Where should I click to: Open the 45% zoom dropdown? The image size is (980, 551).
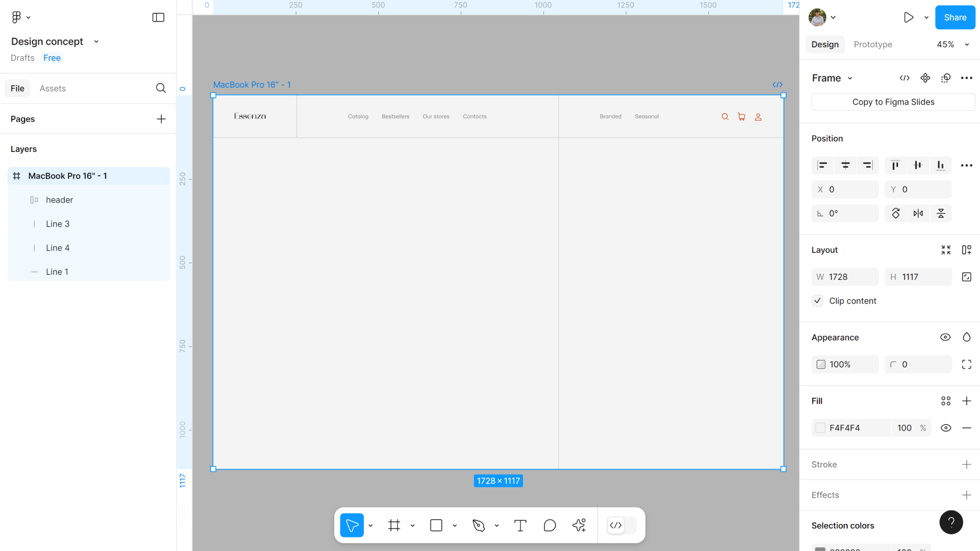coord(953,44)
